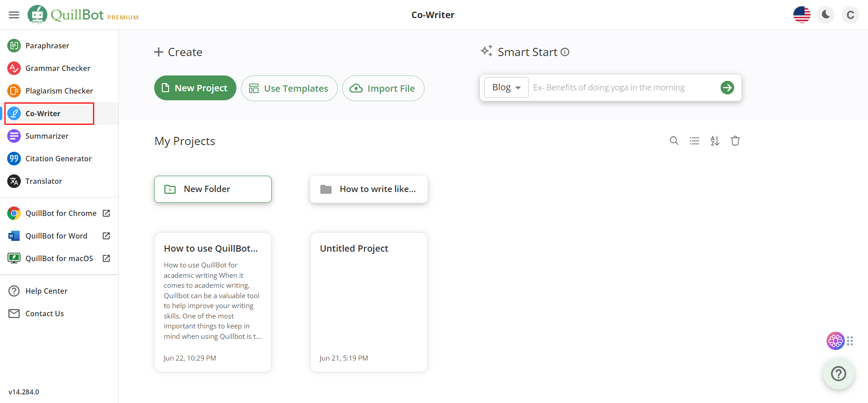
Task: Submit Smart Start with green arrow
Action: pyautogui.click(x=727, y=88)
